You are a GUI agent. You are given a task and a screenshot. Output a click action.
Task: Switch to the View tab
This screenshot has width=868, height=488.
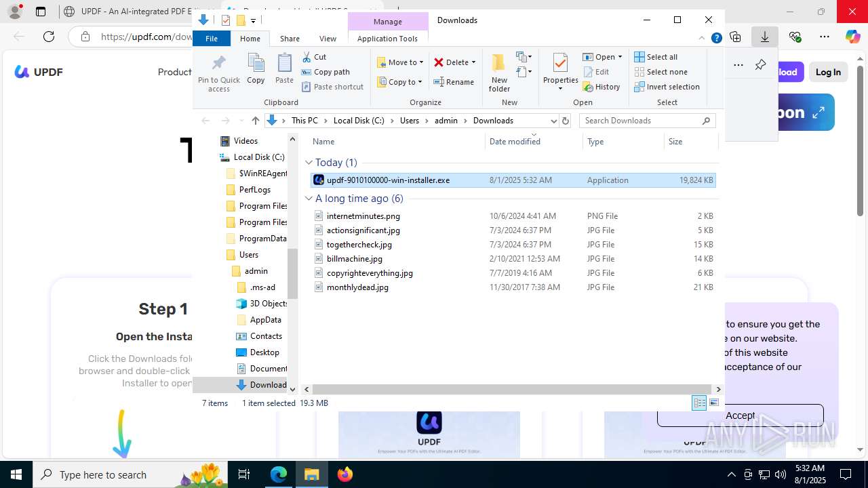click(328, 39)
